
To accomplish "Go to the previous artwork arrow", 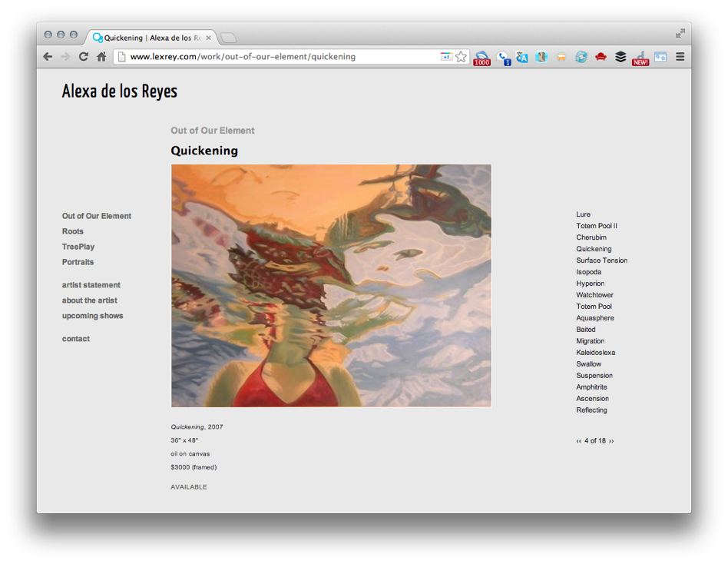I will coord(578,441).
